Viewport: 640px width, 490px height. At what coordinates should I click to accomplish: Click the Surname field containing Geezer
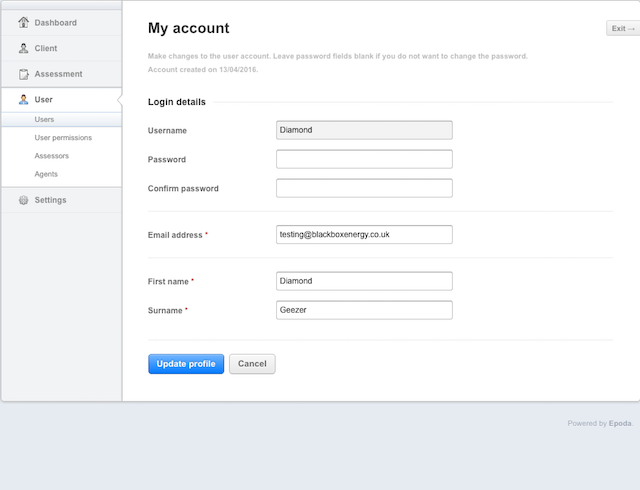click(x=364, y=310)
